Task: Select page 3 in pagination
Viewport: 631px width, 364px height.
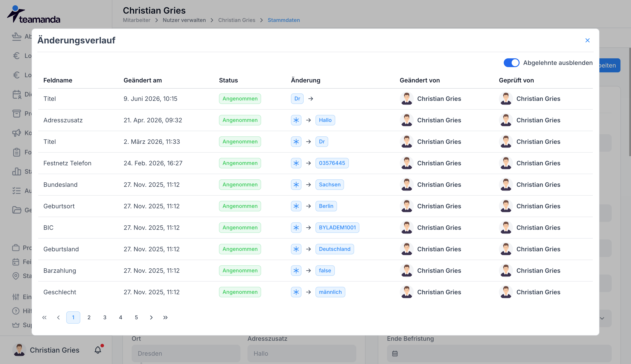Action: (x=105, y=318)
